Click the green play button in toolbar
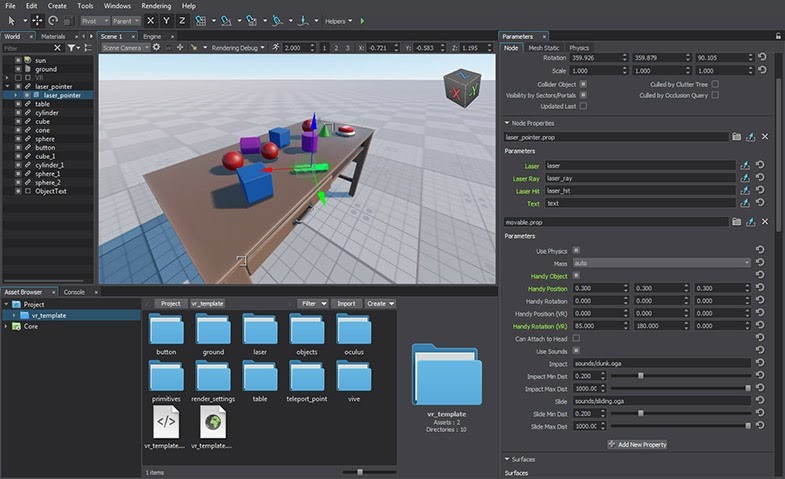This screenshot has width=785, height=479. 362,20
